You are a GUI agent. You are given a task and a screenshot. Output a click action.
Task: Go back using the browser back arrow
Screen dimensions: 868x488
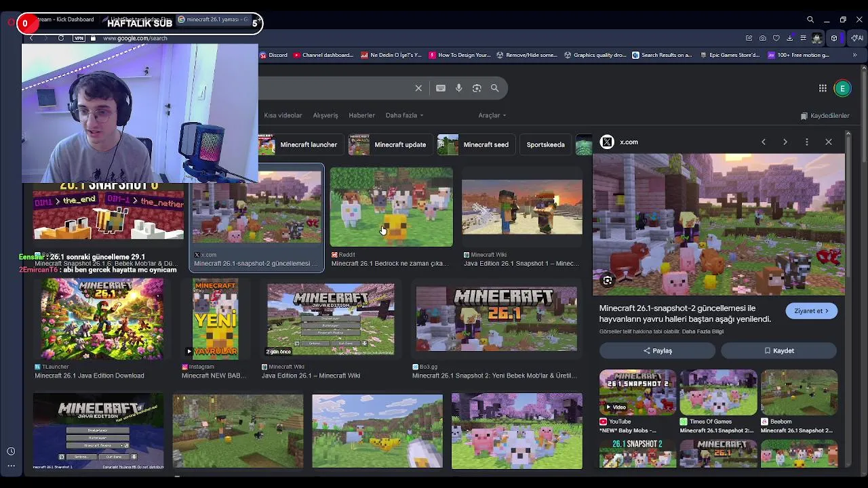pos(31,38)
